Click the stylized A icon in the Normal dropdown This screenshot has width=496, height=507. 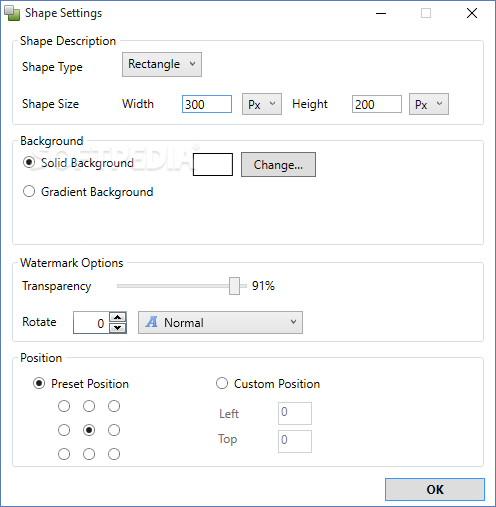tap(152, 322)
